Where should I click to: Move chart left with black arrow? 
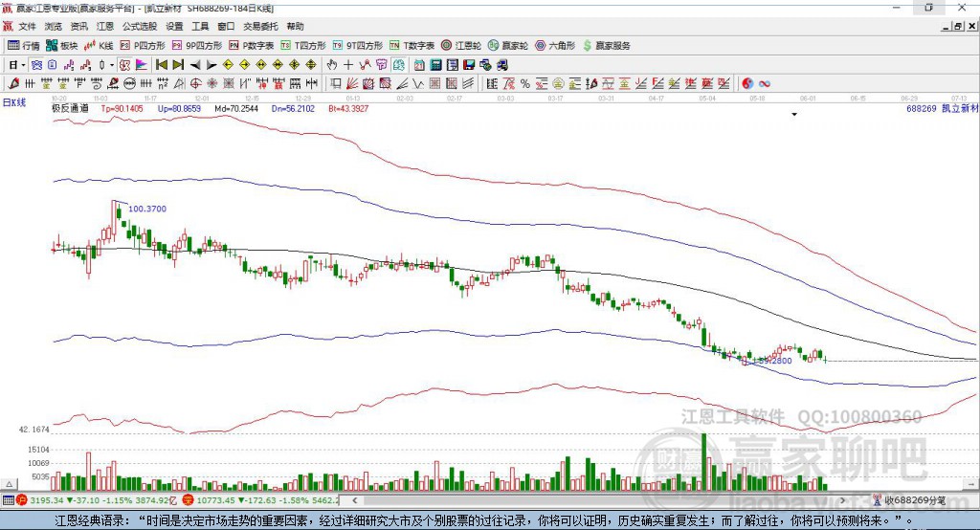(x=195, y=65)
